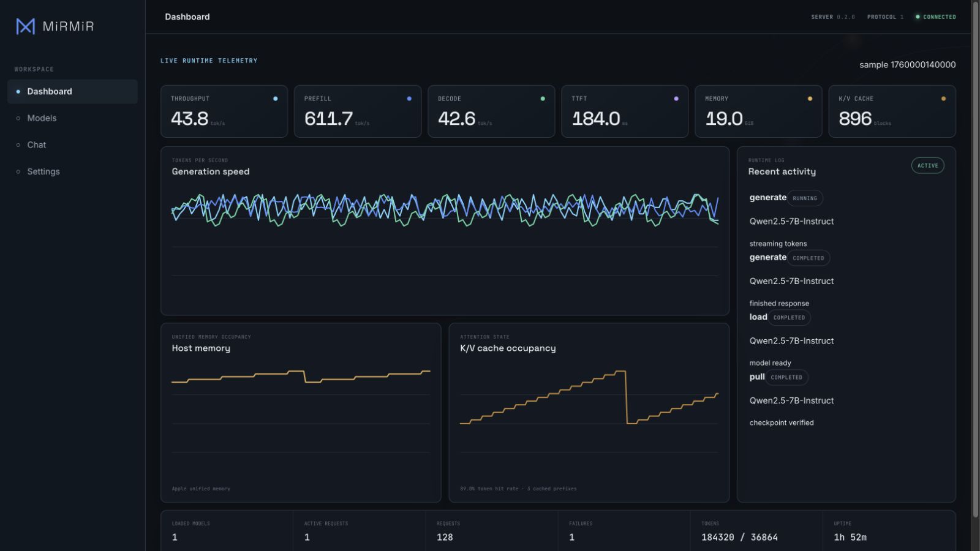Click the orange dot on Memory card
The height and width of the screenshot is (551, 980).
810,99
